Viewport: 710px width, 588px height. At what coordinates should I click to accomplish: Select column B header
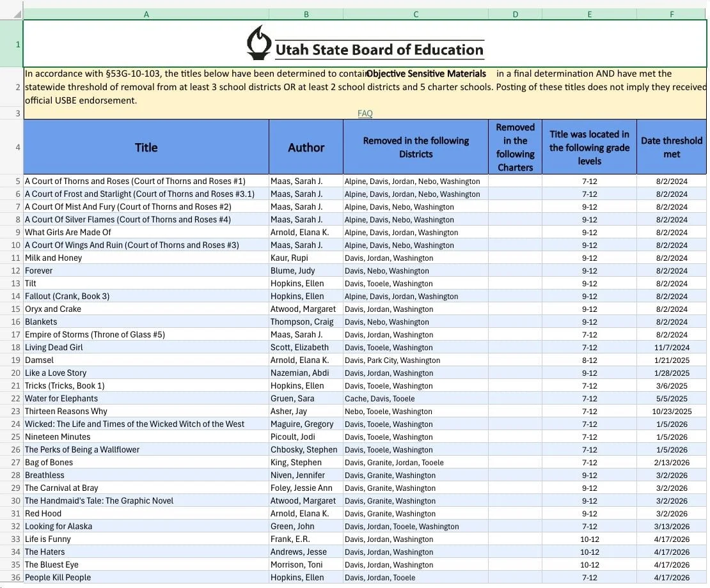pos(306,14)
